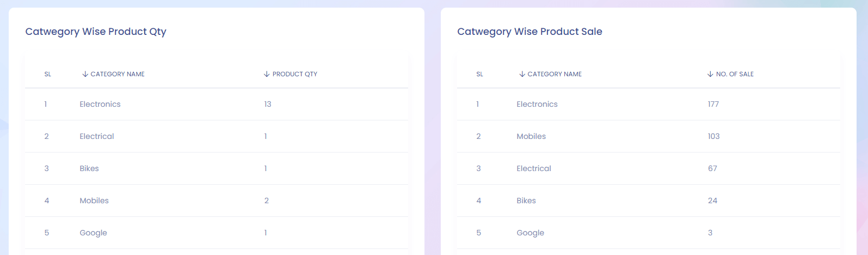Select Bikes in the Product Sale table
Screen dimensions: 868x255
(526, 201)
